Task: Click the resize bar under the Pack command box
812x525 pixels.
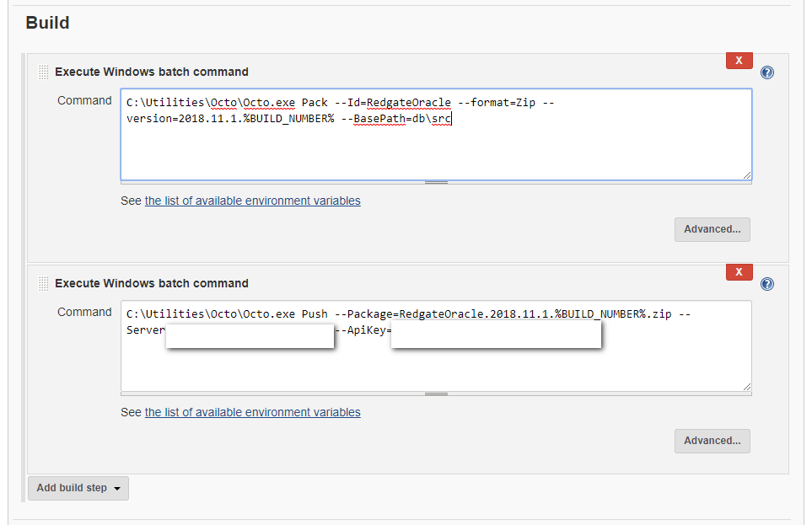Action: (x=436, y=182)
